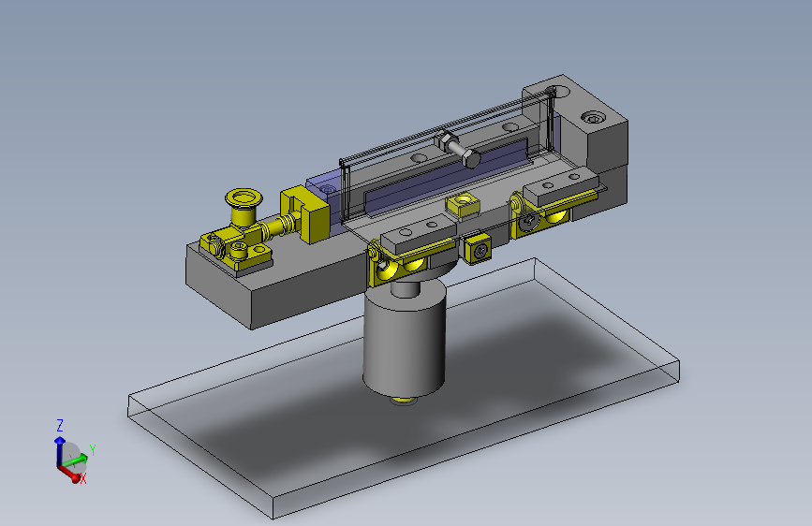
Task: Click the red X axis arrow of the triad
Action: (x=70, y=474)
